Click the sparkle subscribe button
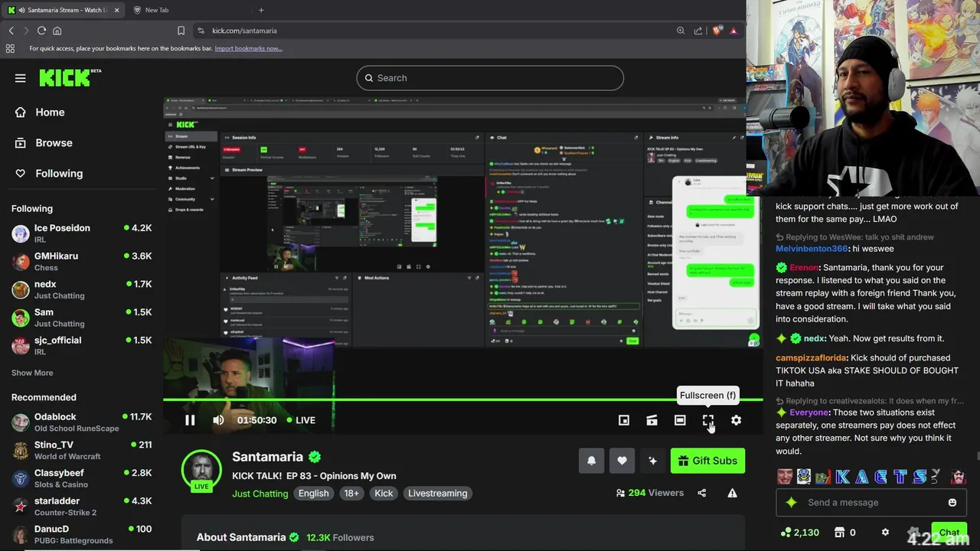 point(652,461)
